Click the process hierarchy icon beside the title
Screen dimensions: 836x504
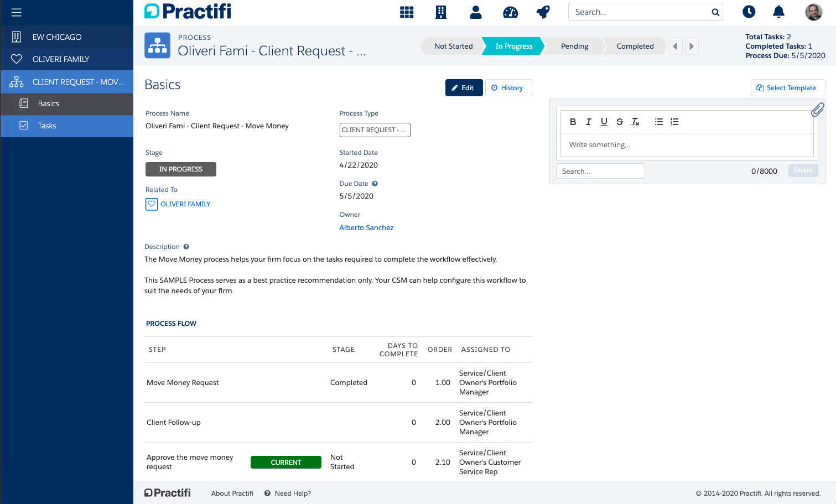(158, 45)
